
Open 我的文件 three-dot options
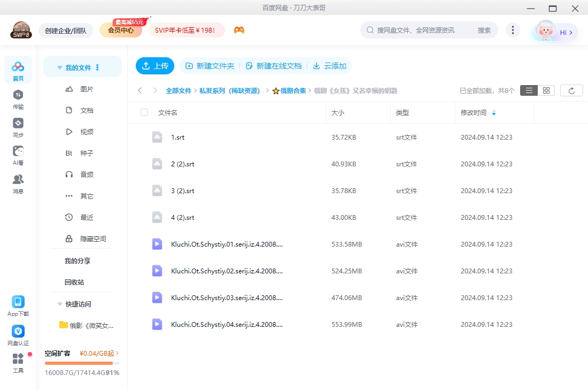tap(97, 67)
